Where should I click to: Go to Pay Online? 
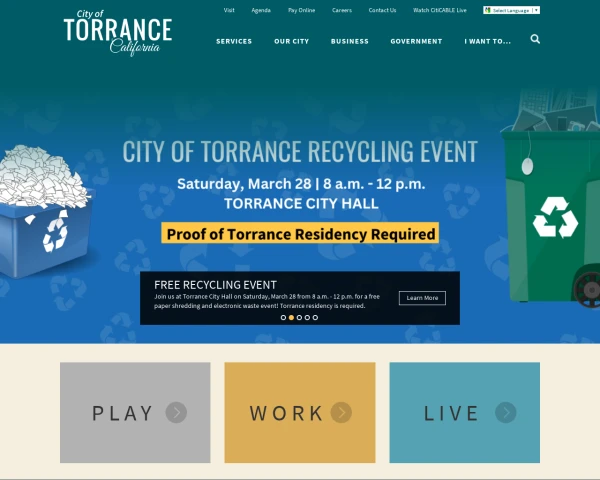(302, 10)
